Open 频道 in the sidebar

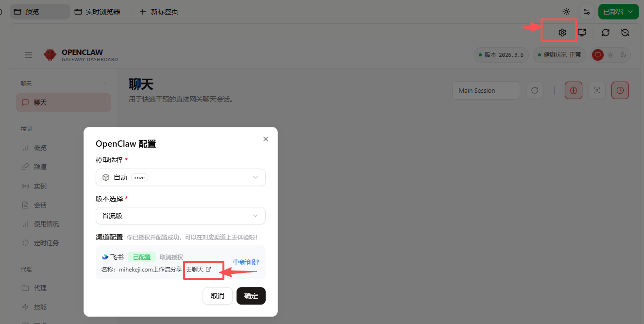[64, 167]
